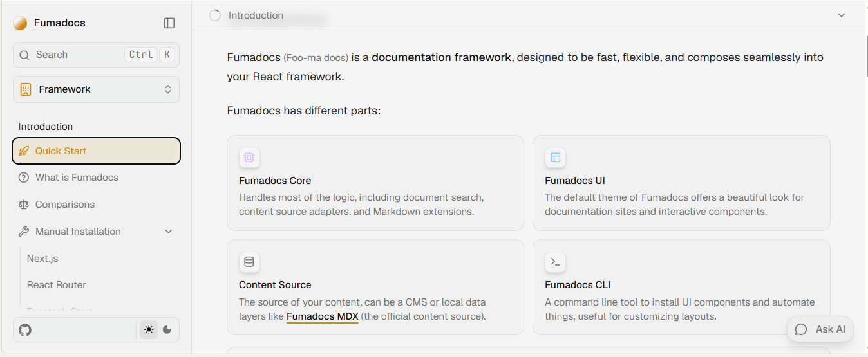Click the Ask AI chat bubble icon
The height and width of the screenshot is (357, 868).
click(801, 329)
